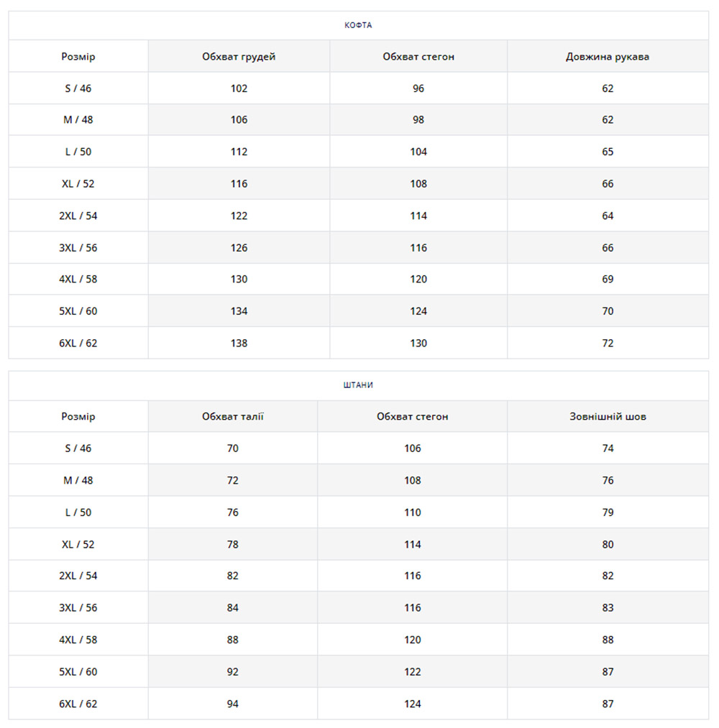Click hip value 106 in ШТАНИ table
This screenshot has width=719, height=728.
(413, 448)
